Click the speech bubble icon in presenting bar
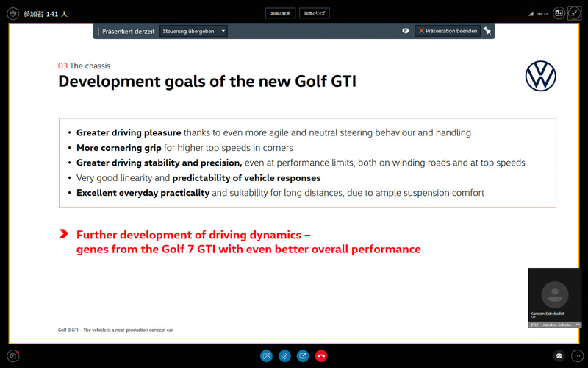Image resolution: width=588 pixels, height=368 pixels. (x=406, y=31)
